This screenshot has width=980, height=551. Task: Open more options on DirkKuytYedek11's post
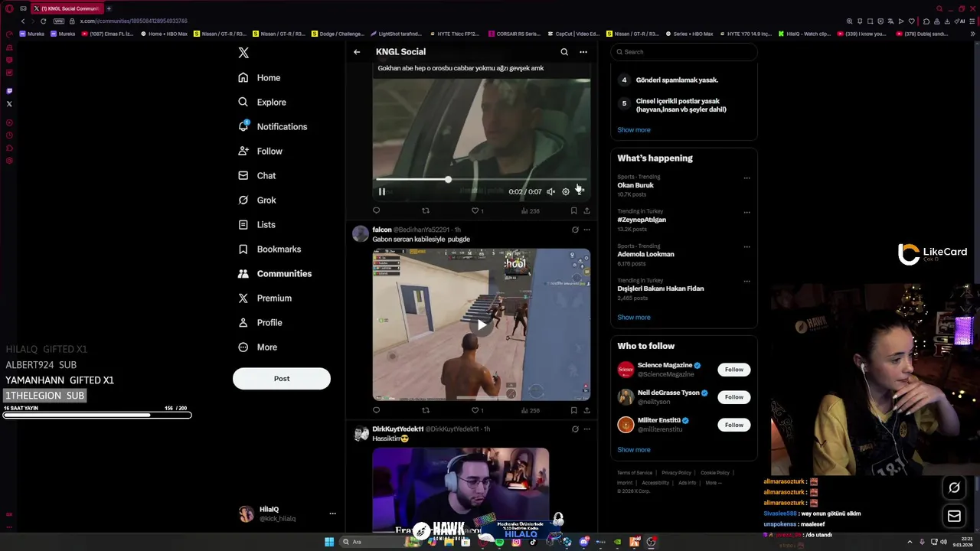pyautogui.click(x=587, y=429)
